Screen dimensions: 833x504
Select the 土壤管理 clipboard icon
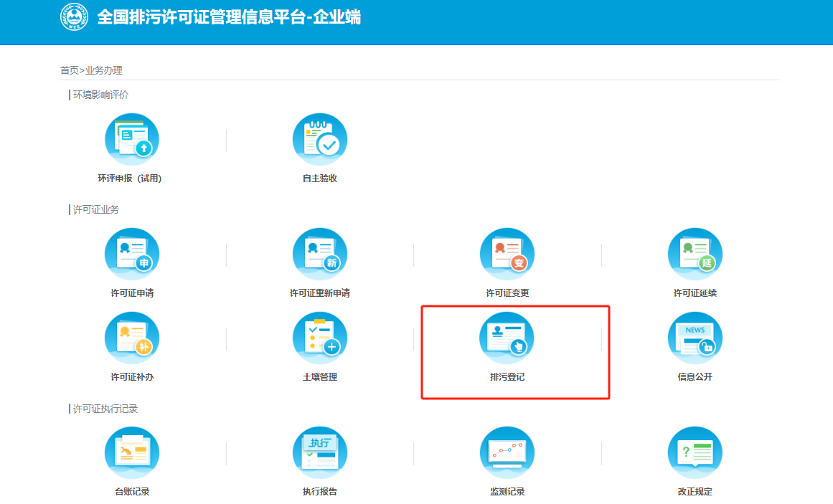[319, 338]
